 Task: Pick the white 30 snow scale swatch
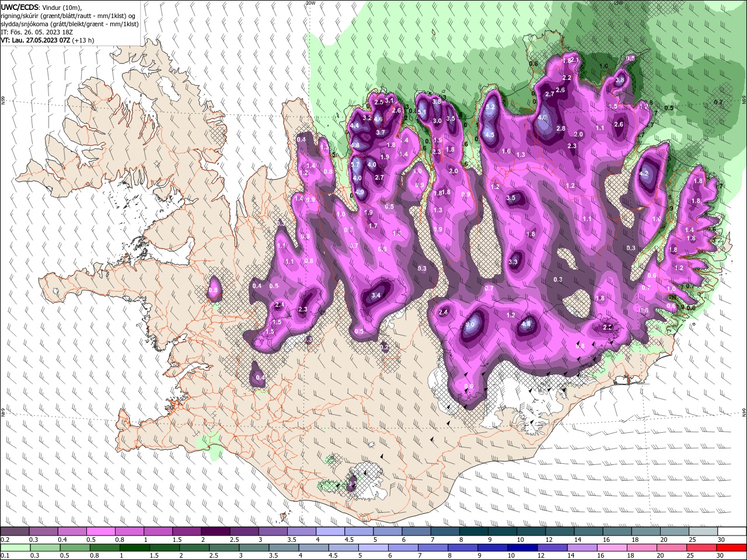point(732,531)
